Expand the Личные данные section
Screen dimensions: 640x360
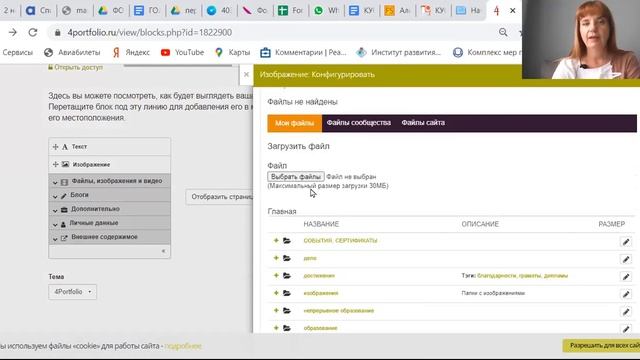point(109,223)
